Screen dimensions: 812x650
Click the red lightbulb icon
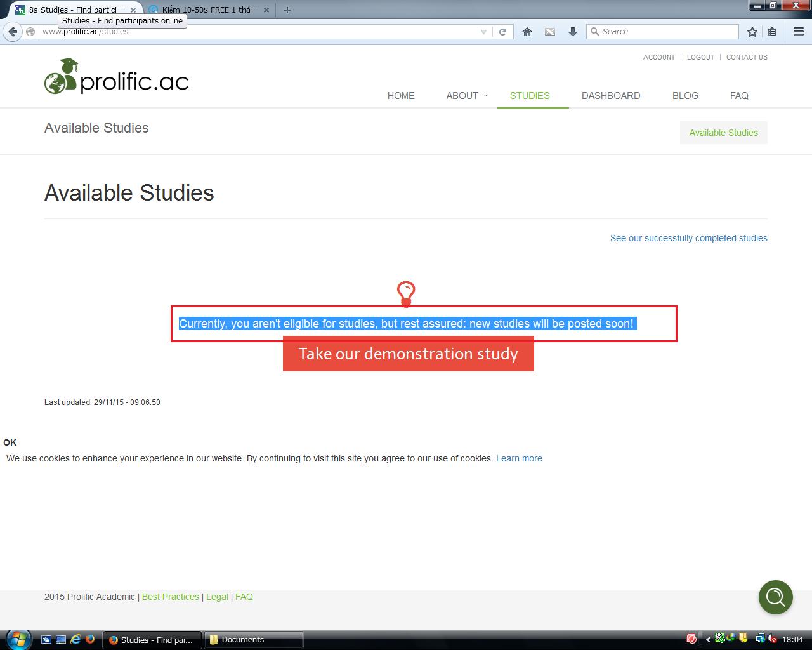[406, 294]
